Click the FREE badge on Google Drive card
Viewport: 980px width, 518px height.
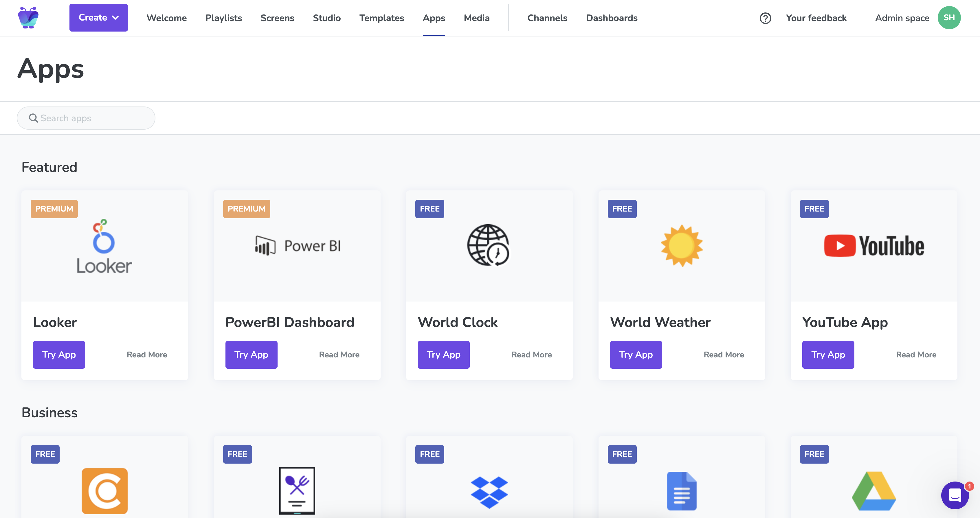pos(814,454)
